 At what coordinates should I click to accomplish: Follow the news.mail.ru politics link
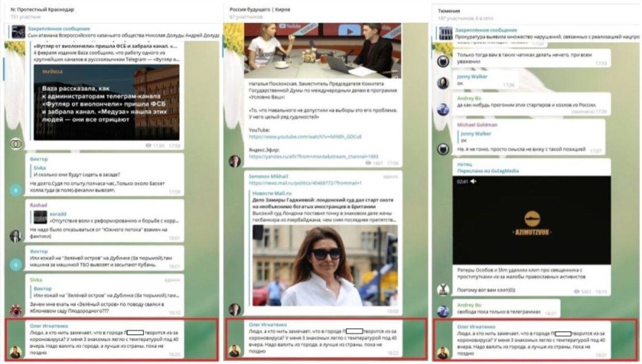pos(305,183)
